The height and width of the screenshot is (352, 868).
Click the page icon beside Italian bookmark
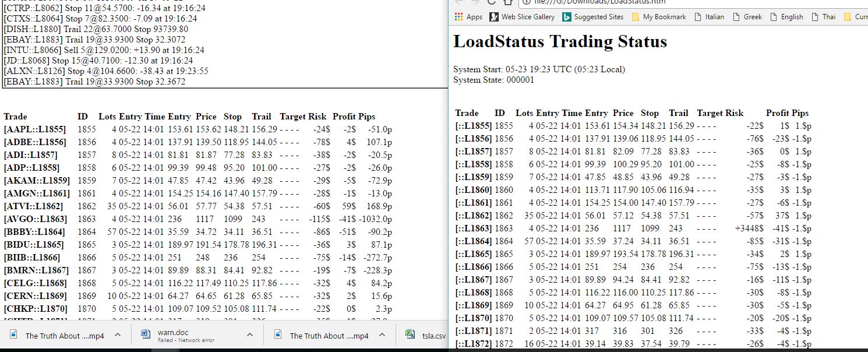[697, 17]
